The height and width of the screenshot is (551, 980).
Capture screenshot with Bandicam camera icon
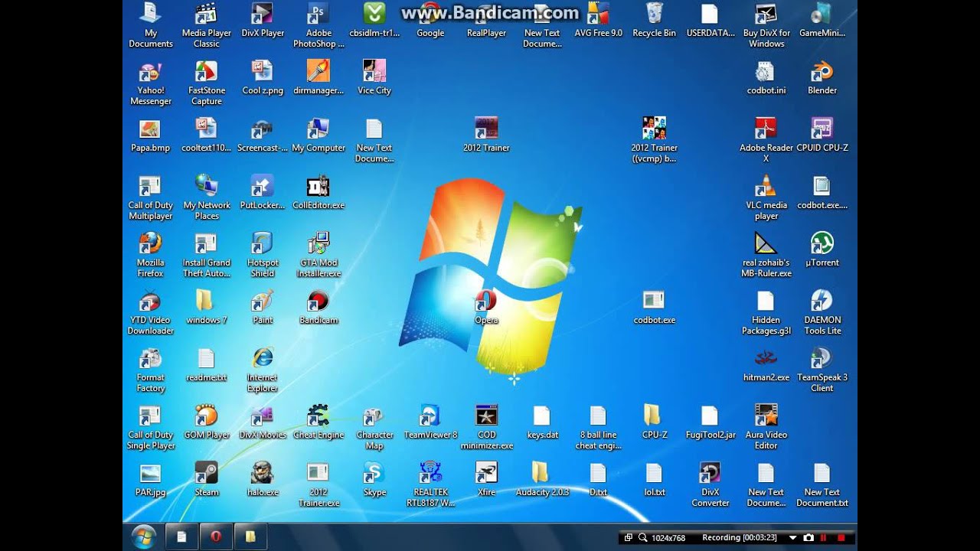point(808,538)
